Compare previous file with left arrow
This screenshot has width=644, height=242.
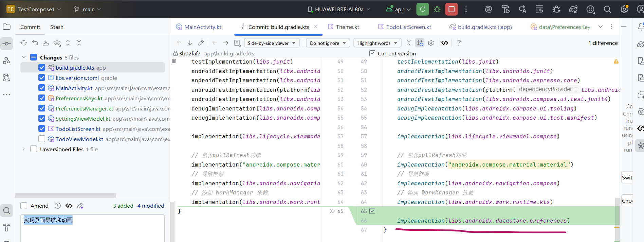(x=215, y=43)
